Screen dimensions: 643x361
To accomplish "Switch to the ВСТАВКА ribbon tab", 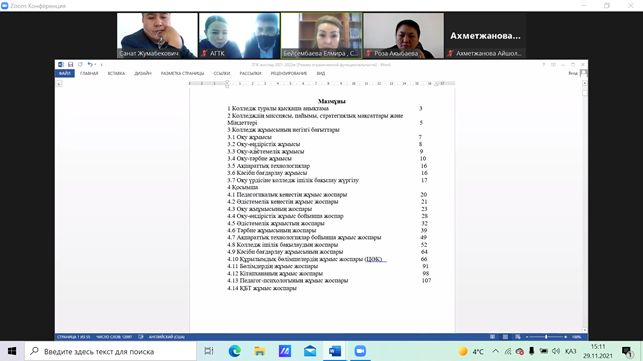I will (116, 73).
